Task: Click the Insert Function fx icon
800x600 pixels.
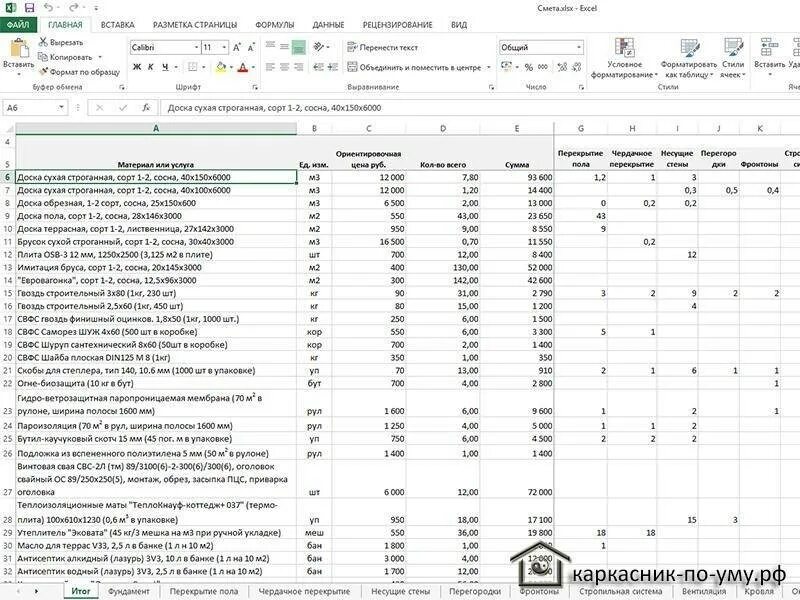Action: coord(146,108)
